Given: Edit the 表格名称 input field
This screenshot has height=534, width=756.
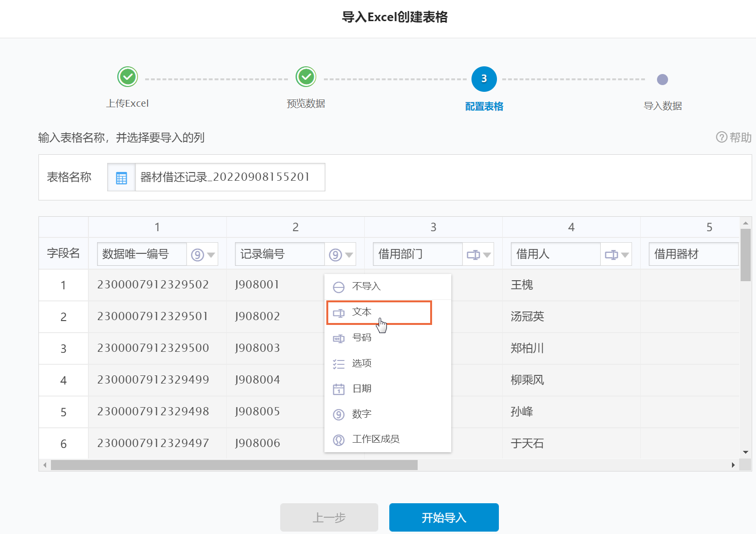Looking at the screenshot, I should pyautogui.click(x=230, y=177).
